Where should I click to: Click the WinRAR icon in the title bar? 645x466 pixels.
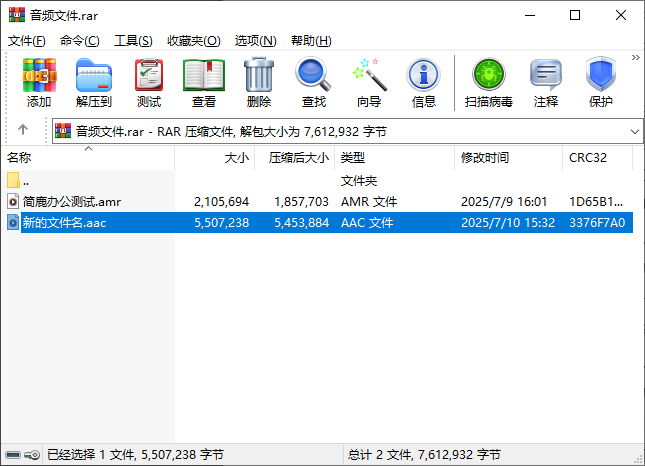[17, 15]
